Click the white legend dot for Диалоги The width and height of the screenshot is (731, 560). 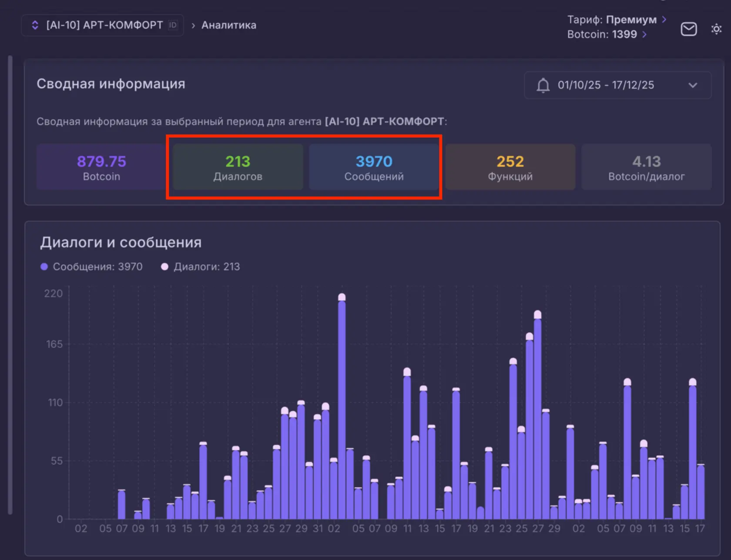tap(164, 267)
